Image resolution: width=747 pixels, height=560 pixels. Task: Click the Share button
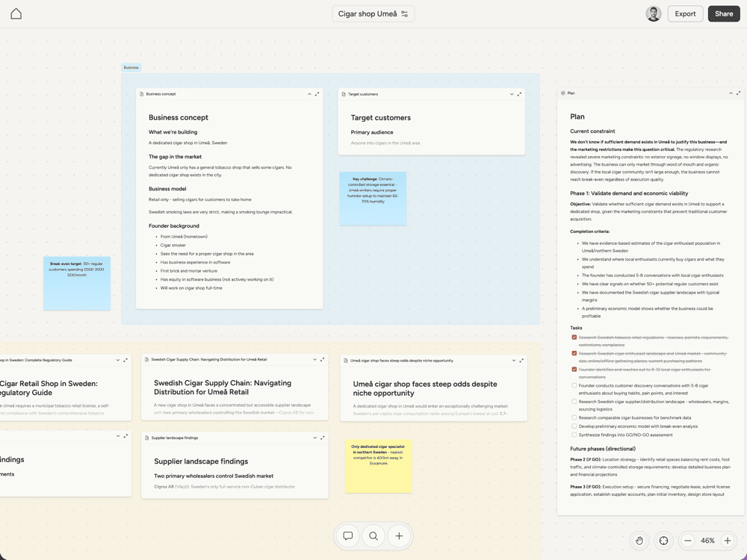pyautogui.click(x=724, y=13)
